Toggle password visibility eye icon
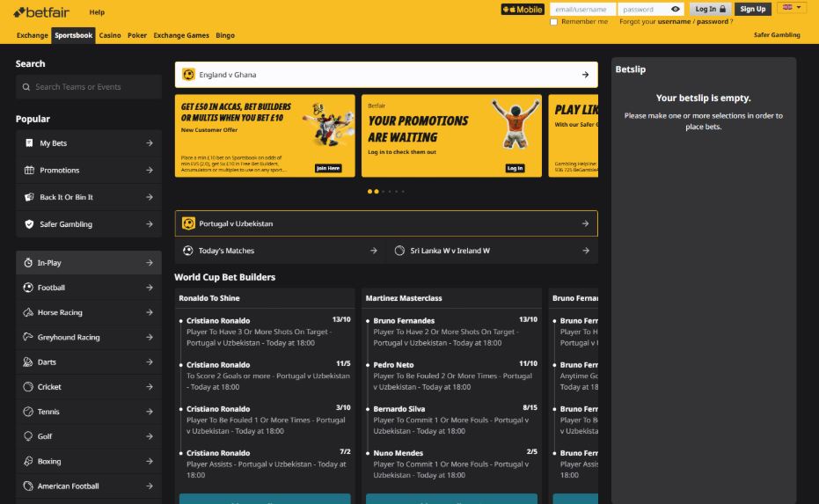Viewport: 819px width, 504px height. point(676,9)
